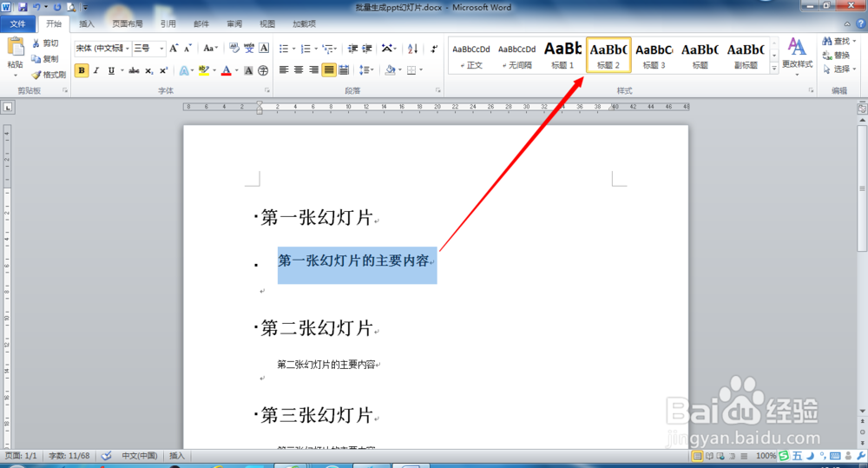Toggle Strikethrough formatting
Screen dimensions: 868x468
(134, 70)
